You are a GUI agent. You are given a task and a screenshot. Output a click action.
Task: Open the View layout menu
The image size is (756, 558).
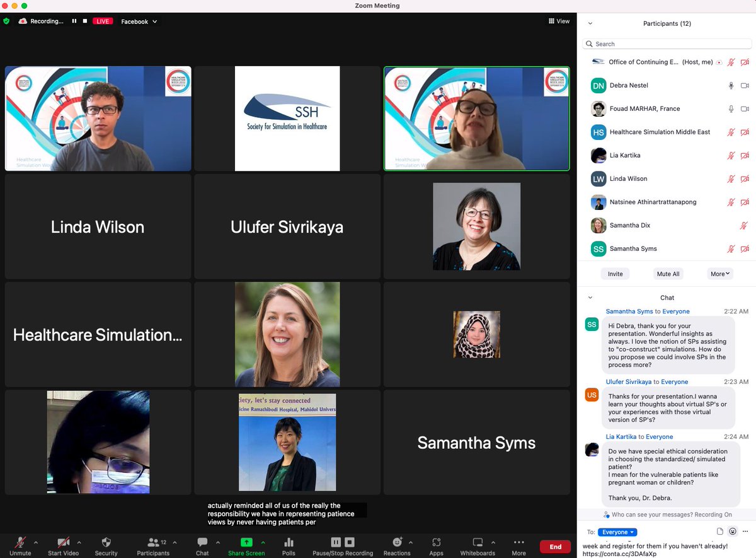pyautogui.click(x=559, y=21)
